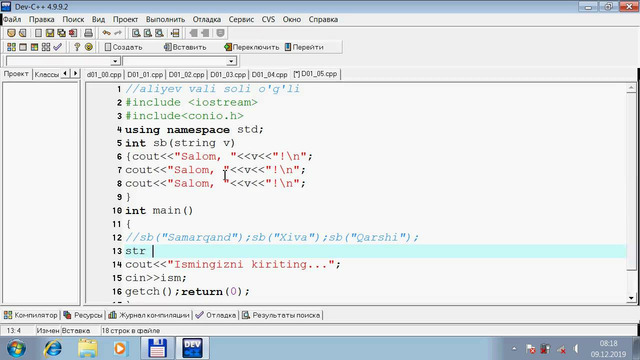Click the Undo icon

tap(106, 33)
